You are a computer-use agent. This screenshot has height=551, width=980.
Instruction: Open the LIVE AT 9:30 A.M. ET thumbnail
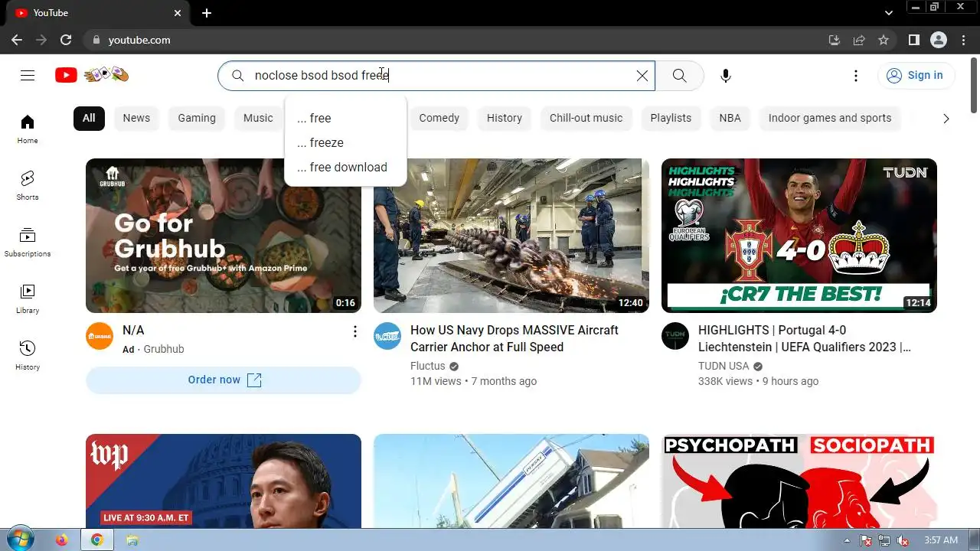[224, 481]
